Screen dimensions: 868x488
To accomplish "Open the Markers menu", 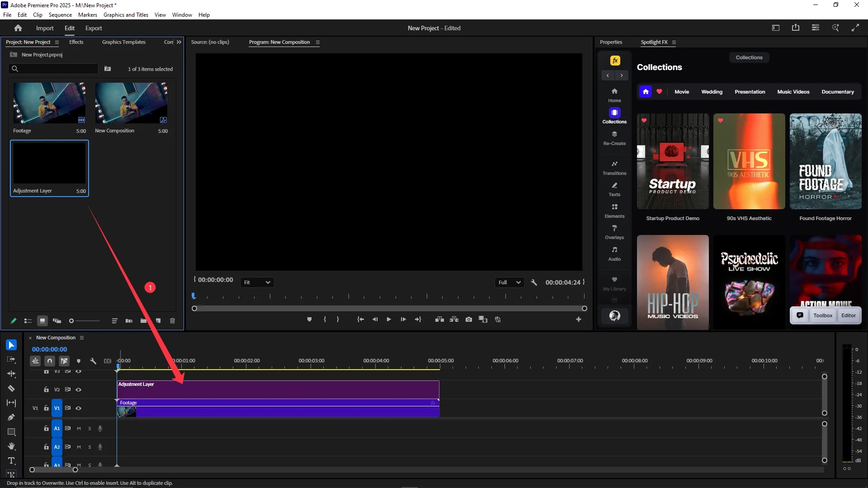I will coord(88,15).
